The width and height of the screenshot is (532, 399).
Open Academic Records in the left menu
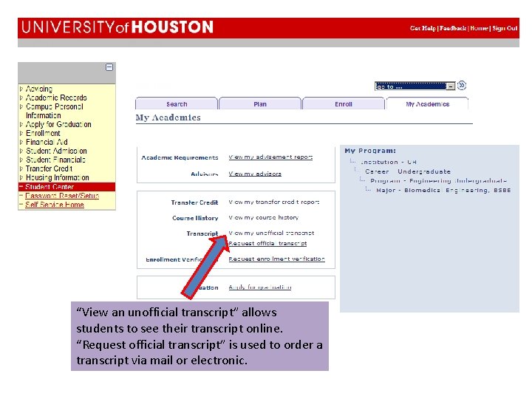pos(56,98)
